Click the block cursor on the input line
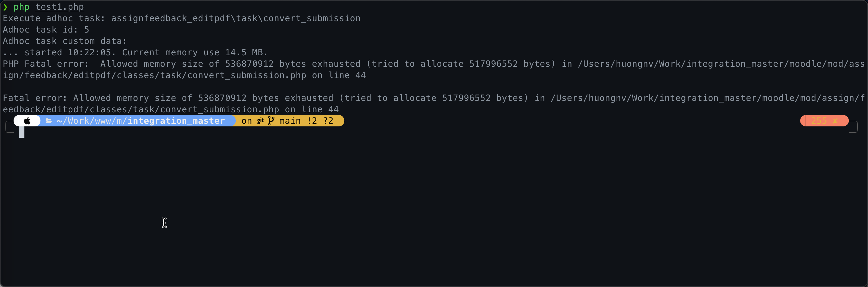Image resolution: width=868 pixels, height=287 pixels. [x=22, y=132]
